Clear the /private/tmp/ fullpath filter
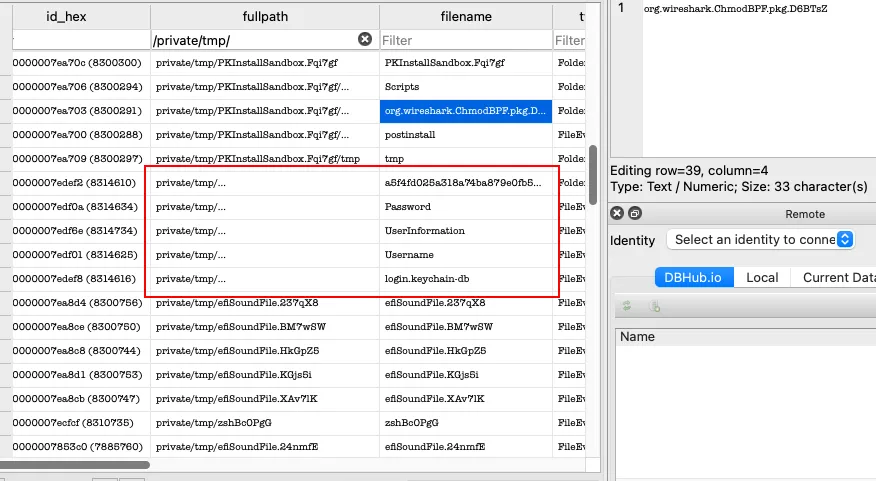Viewport: 876px width, 481px height. [x=365, y=39]
